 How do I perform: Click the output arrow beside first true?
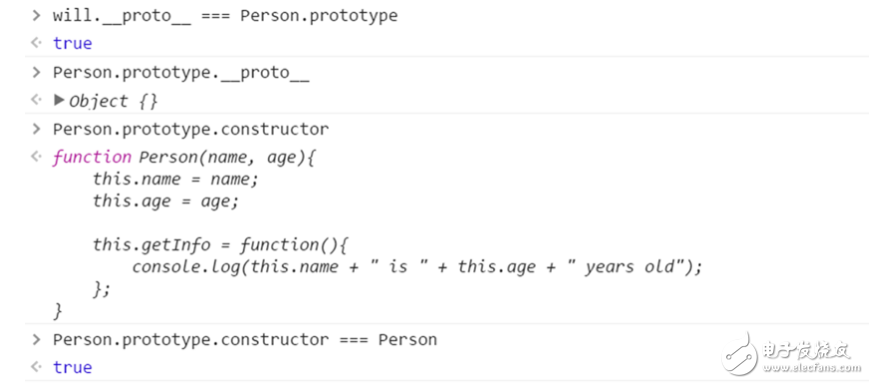tap(36, 43)
